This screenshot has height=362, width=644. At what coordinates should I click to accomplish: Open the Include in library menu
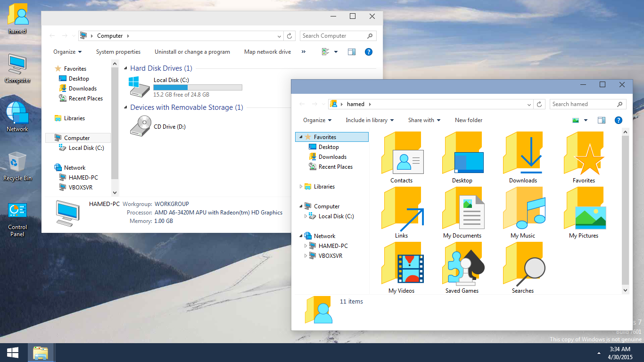coord(369,120)
